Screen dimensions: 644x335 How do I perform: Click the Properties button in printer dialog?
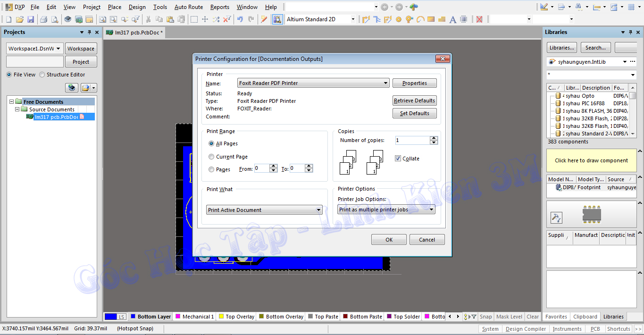(415, 83)
